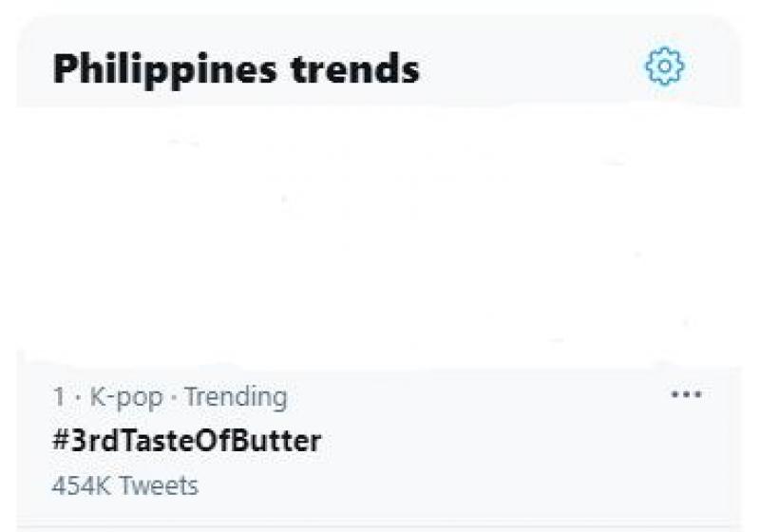Click the word Tweets below the hashtag
760x532 pixels.
click(153, 485)
